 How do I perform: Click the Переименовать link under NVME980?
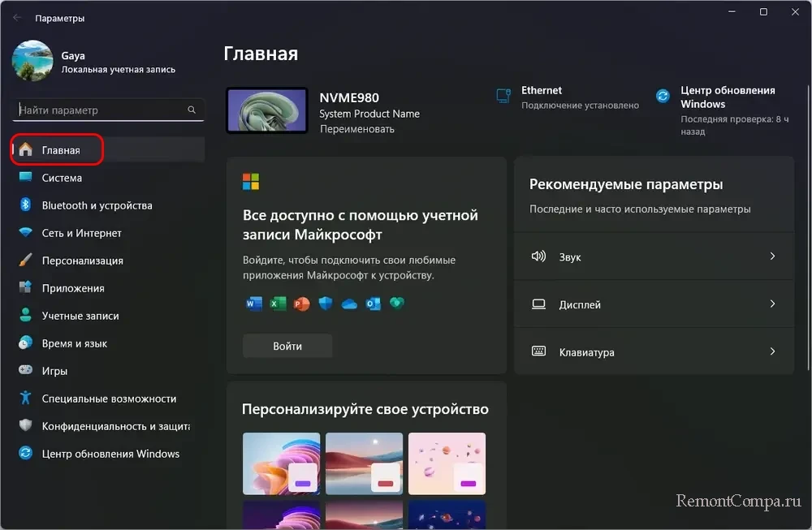(357, 129)
